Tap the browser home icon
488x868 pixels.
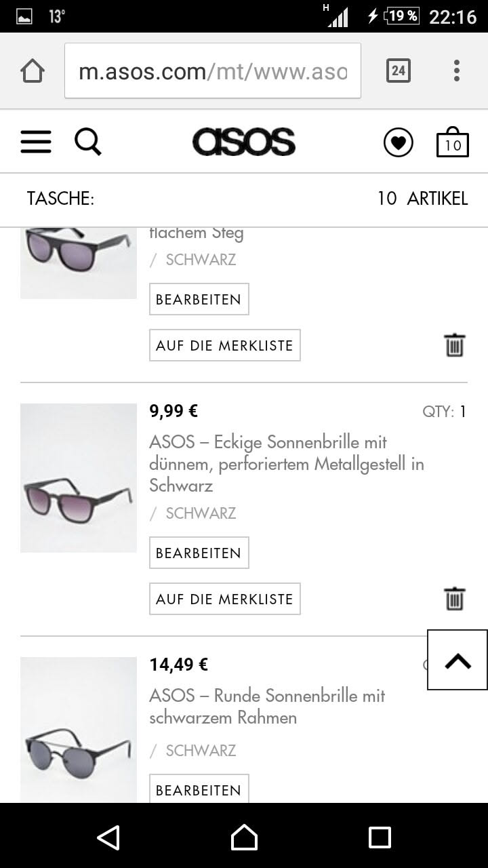click(x=33, y=71)
